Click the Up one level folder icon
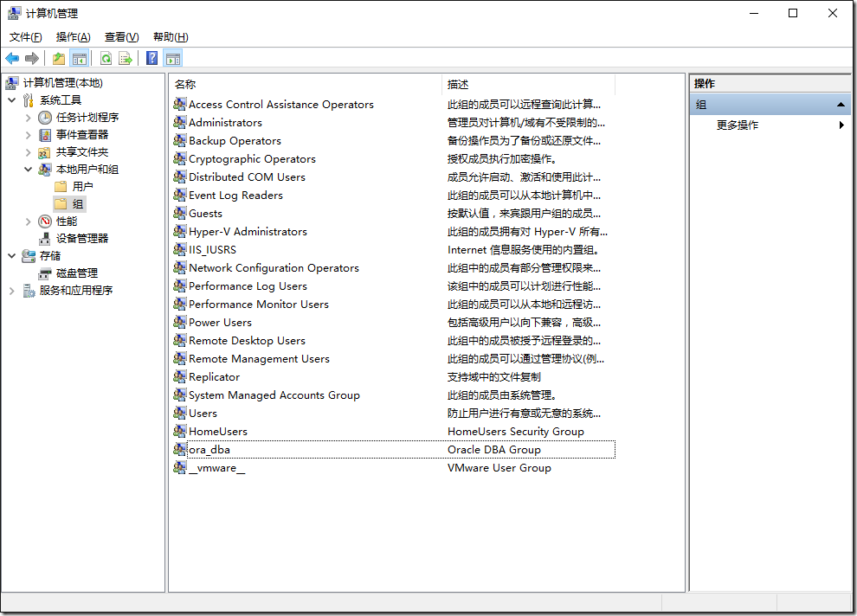The width and height of the screenshot is (857, 616). (59, 59)
